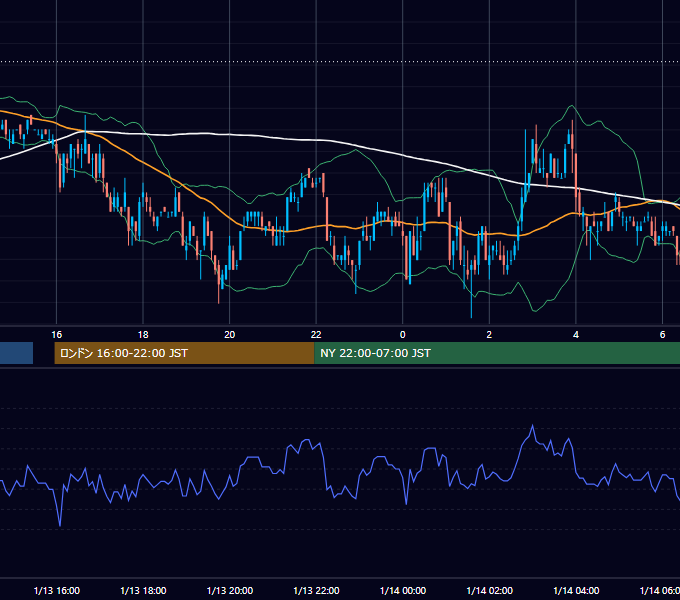Click the 1/13 18:00 timestamp label
Viewport: 680px width, 600px height.
143,590
